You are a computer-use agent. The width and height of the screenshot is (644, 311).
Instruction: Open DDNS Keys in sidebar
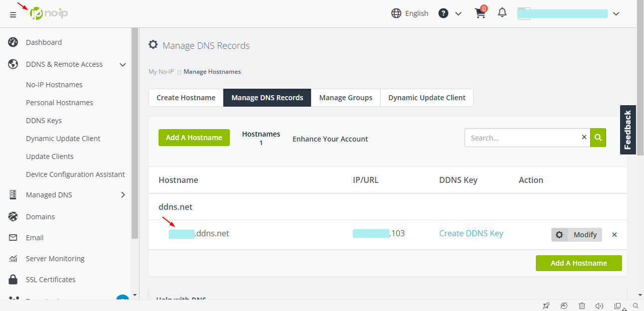(44, 121)
